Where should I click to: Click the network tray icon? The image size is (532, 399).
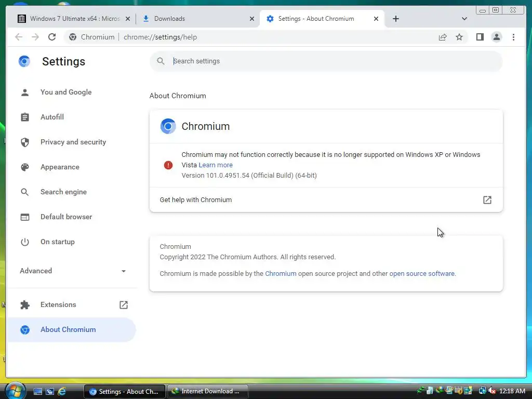482,391
